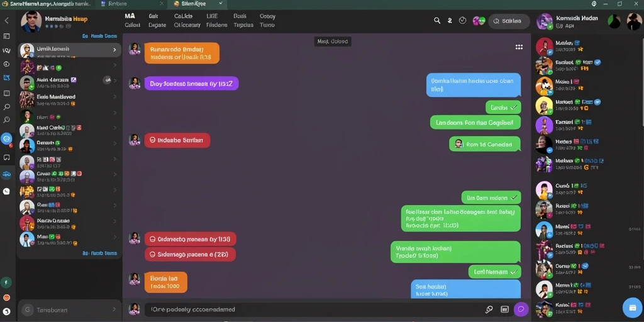Expand the bottom Tamsboren row chevron

click(x=114, y=309)
